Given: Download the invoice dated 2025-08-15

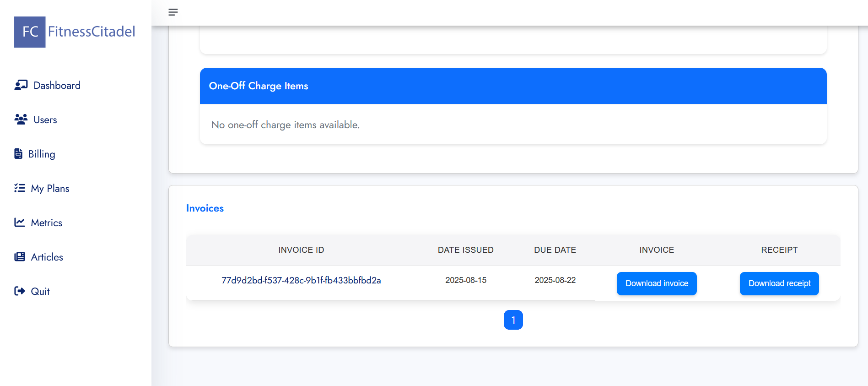Looking at the screenshot, I should (656, 283).
